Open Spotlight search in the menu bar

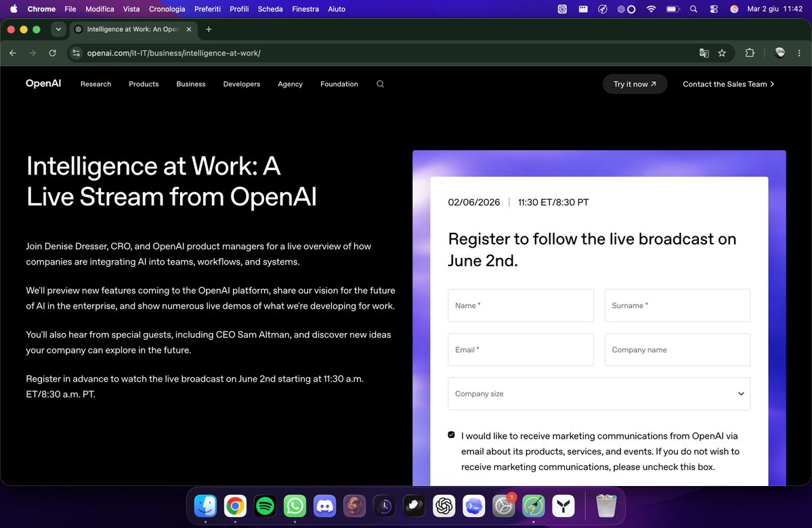(693, 9)
